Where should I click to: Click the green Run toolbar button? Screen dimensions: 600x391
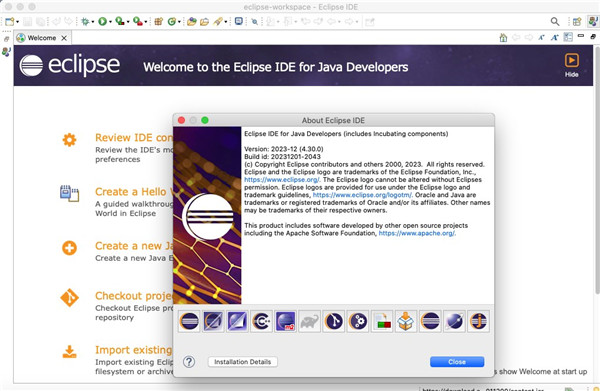(102, 22)
